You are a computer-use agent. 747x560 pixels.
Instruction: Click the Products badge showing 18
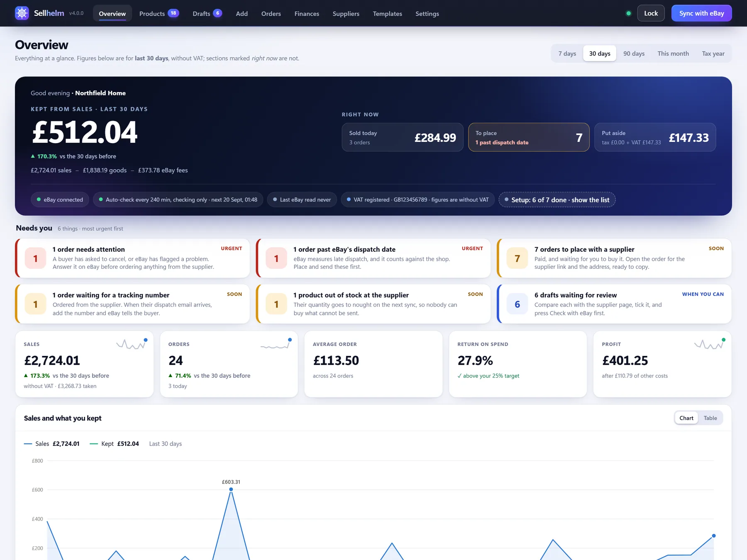[173, 13]
